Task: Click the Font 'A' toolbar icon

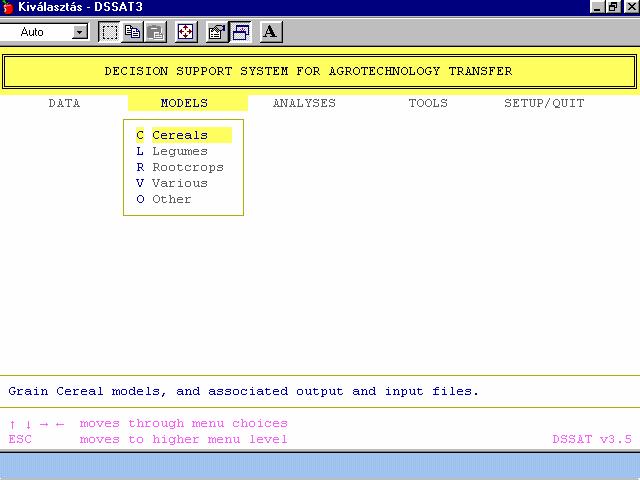Action: pos(271,32)
